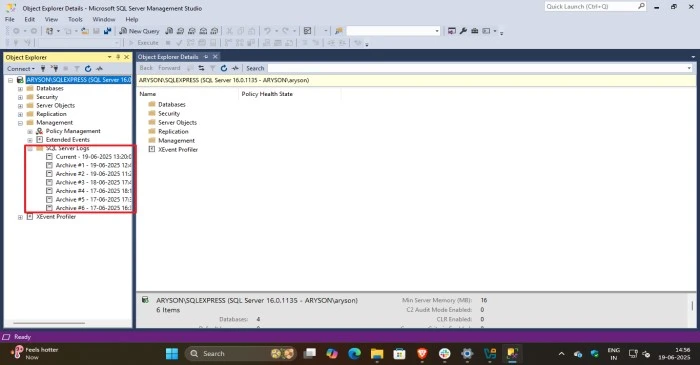This screenshot has height=365, width=700.
Task: Open the solution configuration combo box in toolbar
Action: [393, 31]
